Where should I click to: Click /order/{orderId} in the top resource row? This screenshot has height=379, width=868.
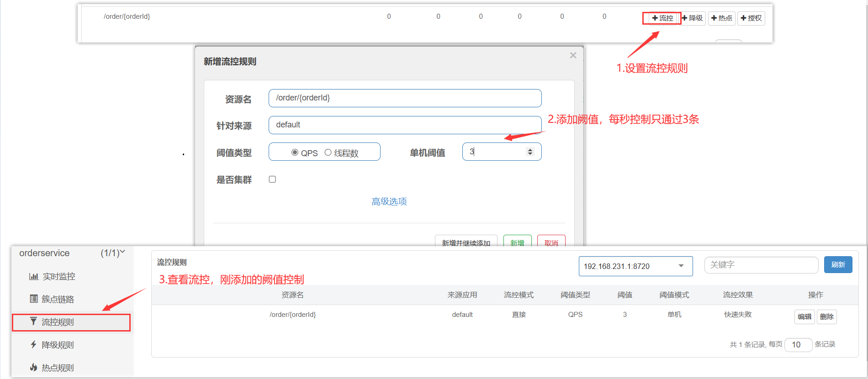(127, 16)
